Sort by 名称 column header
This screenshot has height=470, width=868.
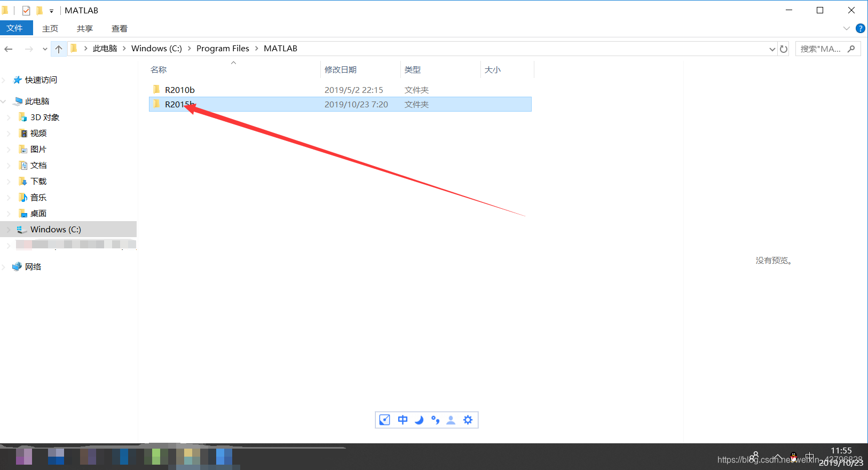click(x=159, y=70)
